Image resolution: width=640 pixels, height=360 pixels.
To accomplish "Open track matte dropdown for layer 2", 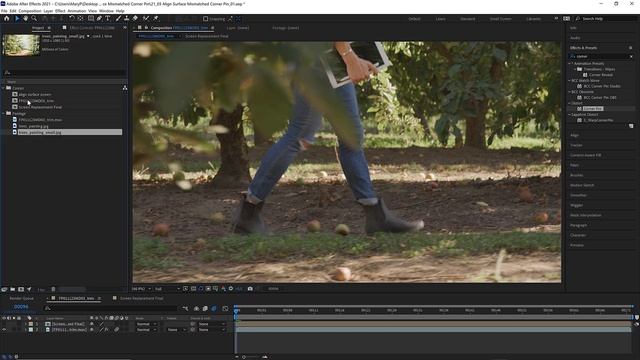I will click(x=176, y=330).
